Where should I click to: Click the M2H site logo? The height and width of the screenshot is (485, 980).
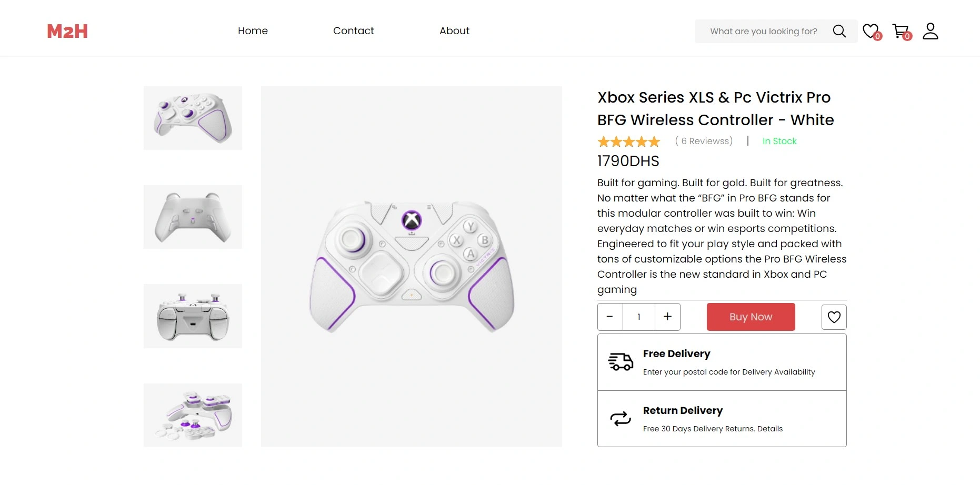tap(67, 32)
